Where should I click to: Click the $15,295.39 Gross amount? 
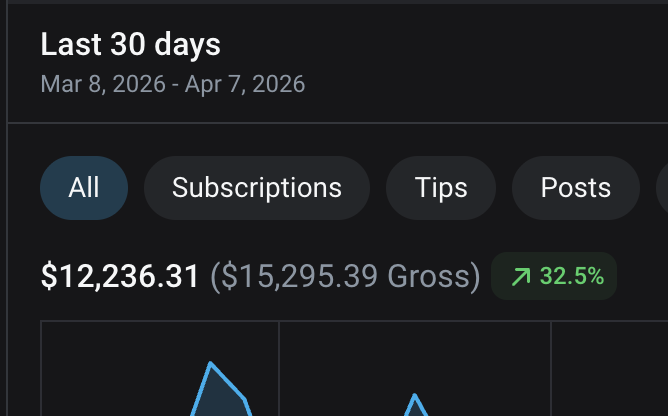(346, 277)
